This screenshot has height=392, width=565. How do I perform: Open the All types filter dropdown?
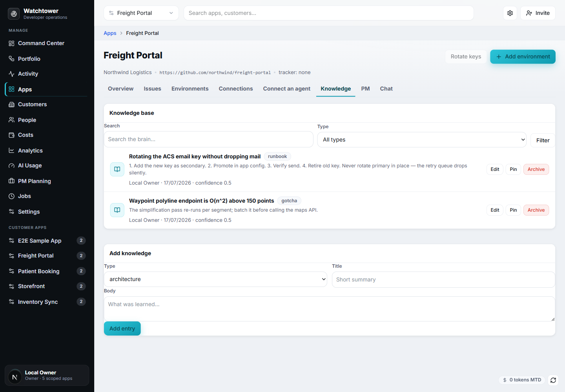[422, 140]
